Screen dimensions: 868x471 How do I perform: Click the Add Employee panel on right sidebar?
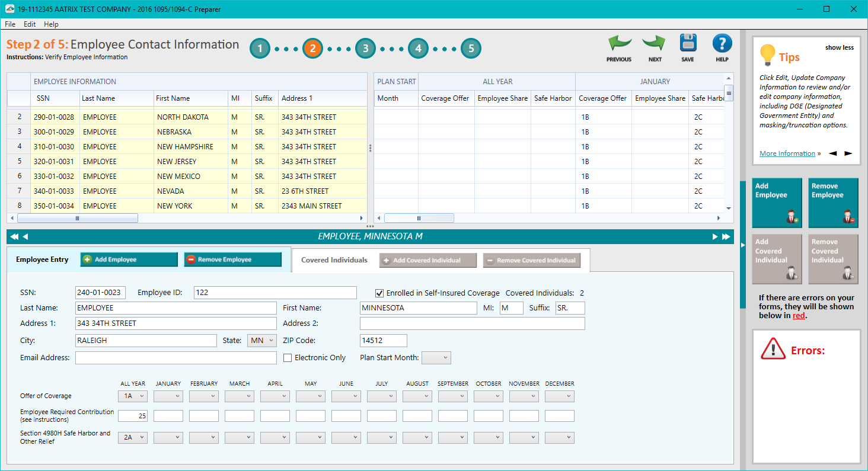777,203
